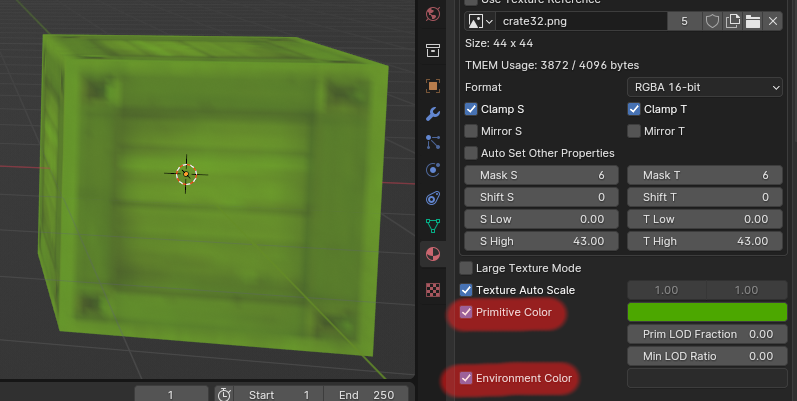Image resolution: width=797 pixels, height=401 pixels.
Task: Open the Texture properties checkerboard tab
Action: 432,290
